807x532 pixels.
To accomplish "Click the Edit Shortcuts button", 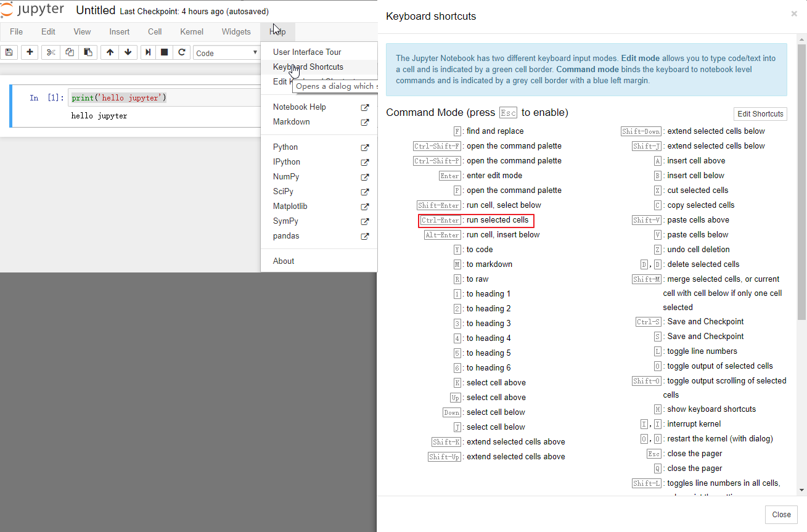I will tap(760, 114).
